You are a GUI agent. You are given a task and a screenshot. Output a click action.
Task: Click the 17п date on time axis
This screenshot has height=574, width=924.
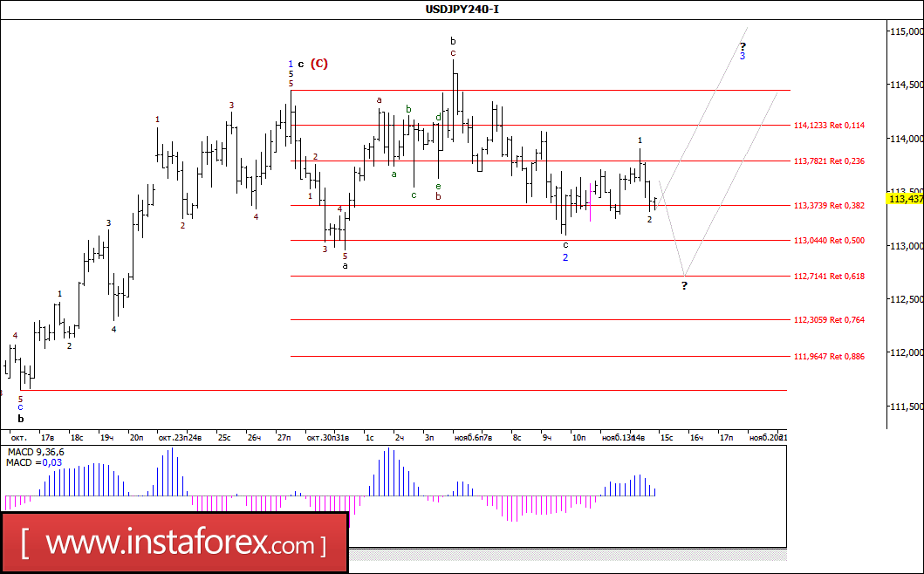pyautogui.click(x=726, y=438)
